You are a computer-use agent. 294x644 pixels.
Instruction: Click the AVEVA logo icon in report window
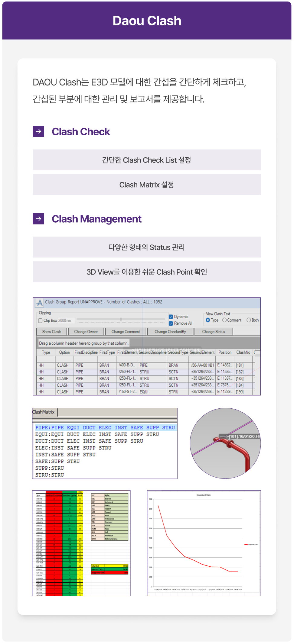[39, 302]
